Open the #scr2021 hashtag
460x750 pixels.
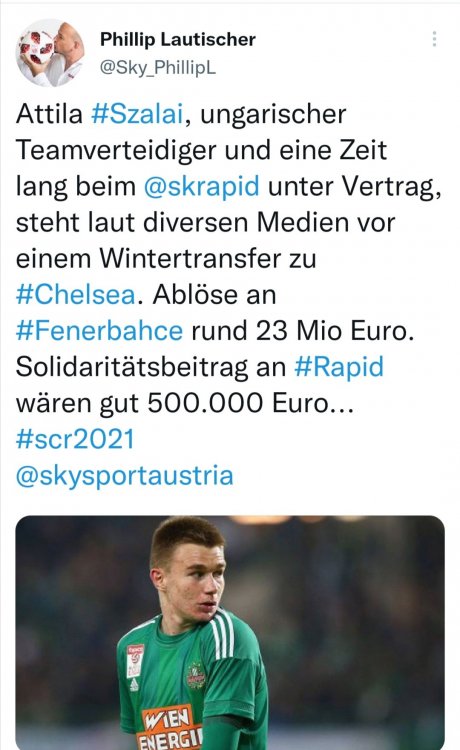[x=75, y=439]
